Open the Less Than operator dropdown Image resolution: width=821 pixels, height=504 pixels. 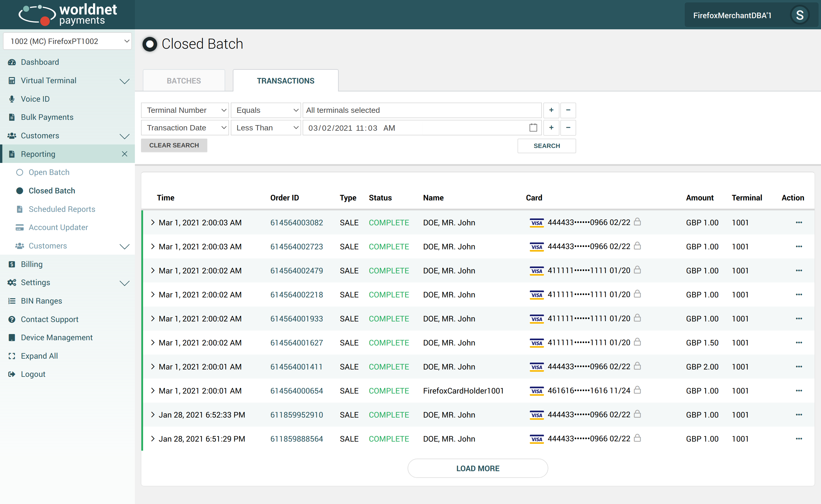tap(266, 128)
